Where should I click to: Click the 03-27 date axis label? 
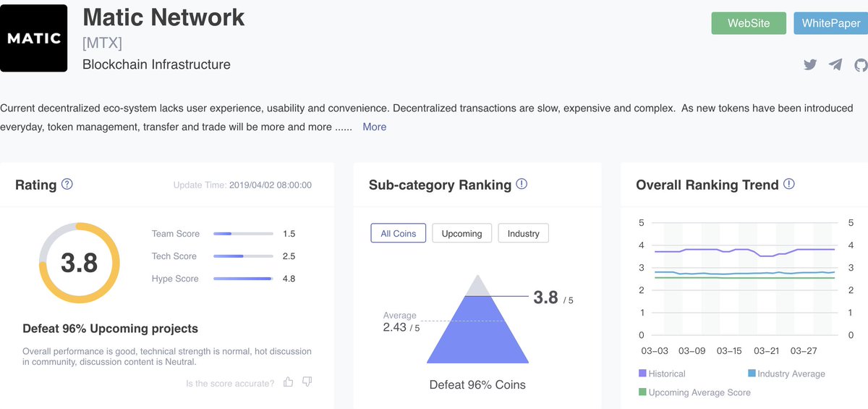pos(804,351)
